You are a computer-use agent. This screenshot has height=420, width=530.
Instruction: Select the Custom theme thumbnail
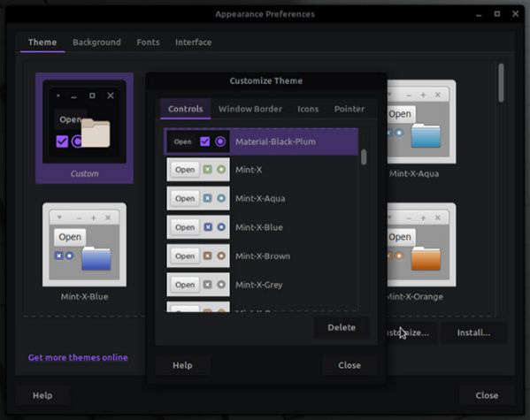[x=85, y=128]
